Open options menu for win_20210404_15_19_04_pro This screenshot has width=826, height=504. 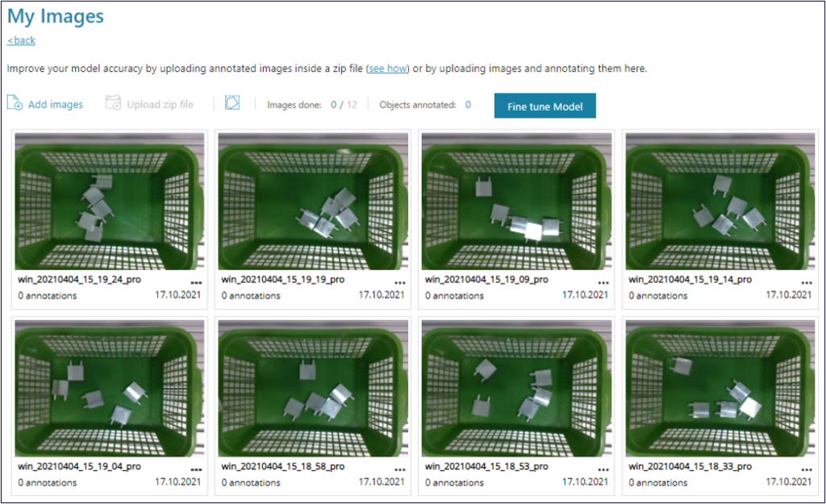tap(197, 470)
